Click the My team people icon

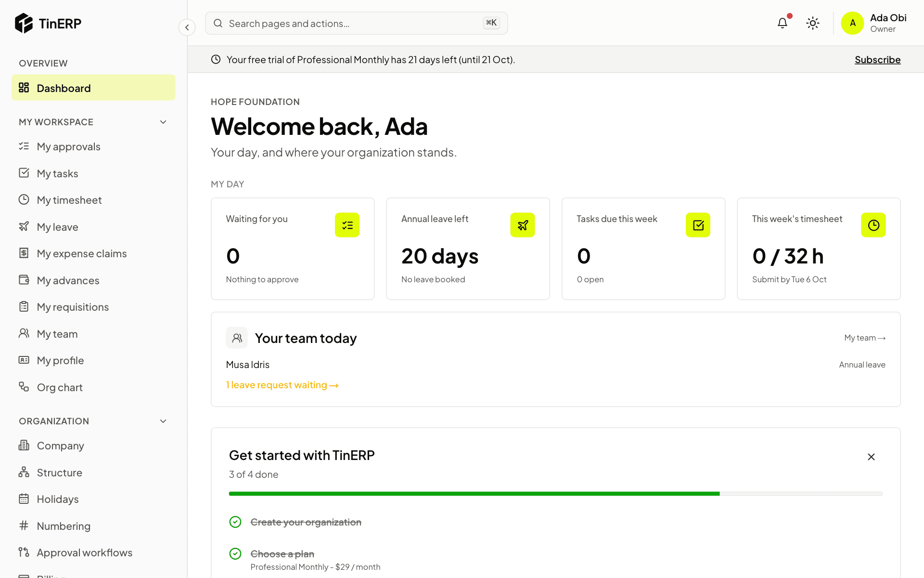click(x=24, y=333)
